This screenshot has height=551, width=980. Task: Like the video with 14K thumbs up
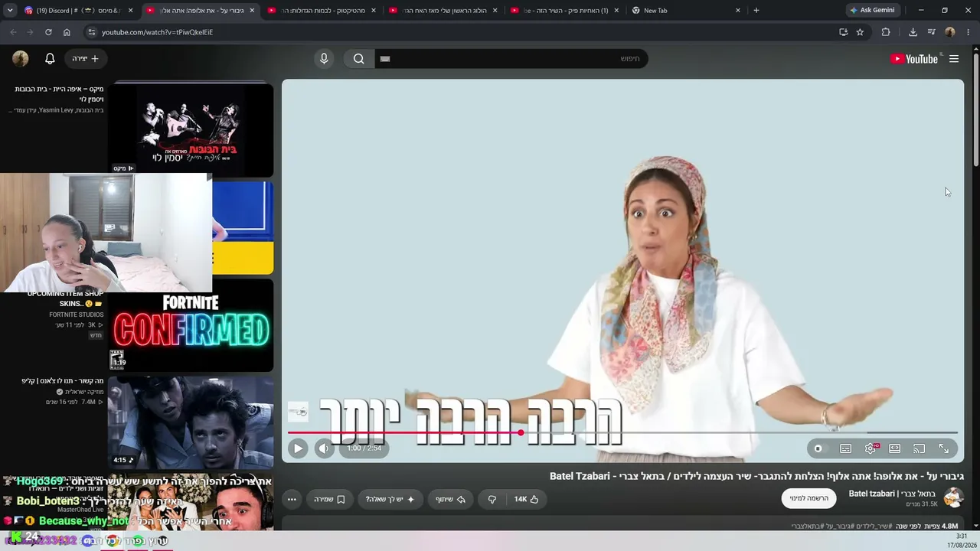tap(526, 499)
